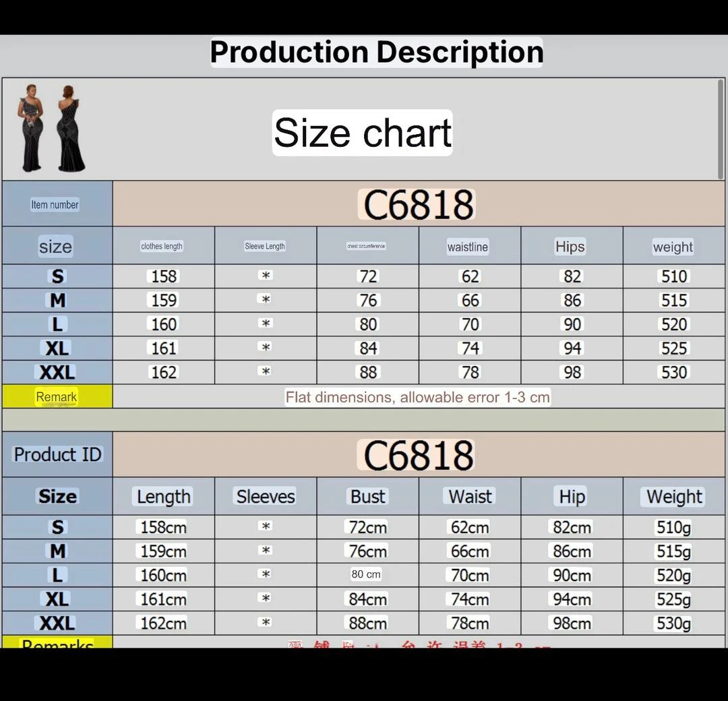The height and width of the screenshot is (701, 728).
Task: Click the '80 cm' bust value for size L
Action: (367, 575)
